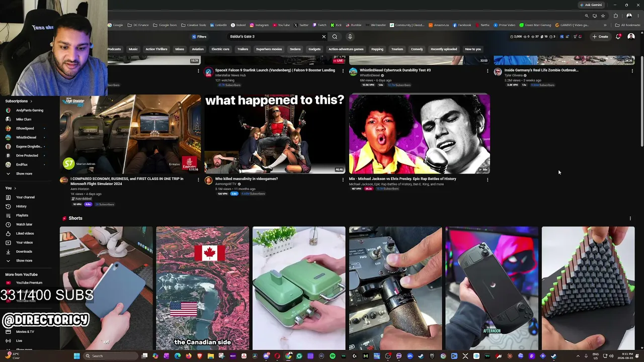Open Google bookmark in bookmarks bar
This screenshot has width=644, height=362.
click(115, 25)
